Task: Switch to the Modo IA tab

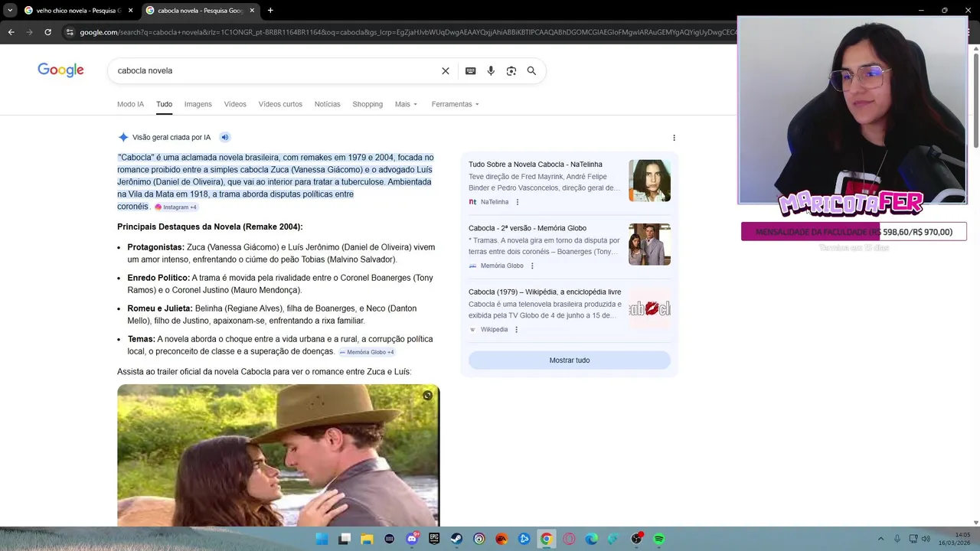Action: coord(130,104)
